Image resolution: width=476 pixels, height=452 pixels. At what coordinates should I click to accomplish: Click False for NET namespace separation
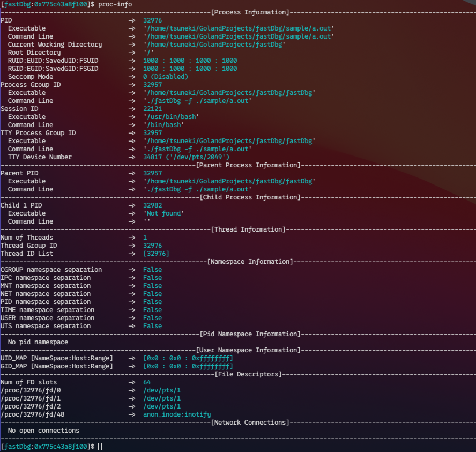(152, 294)
